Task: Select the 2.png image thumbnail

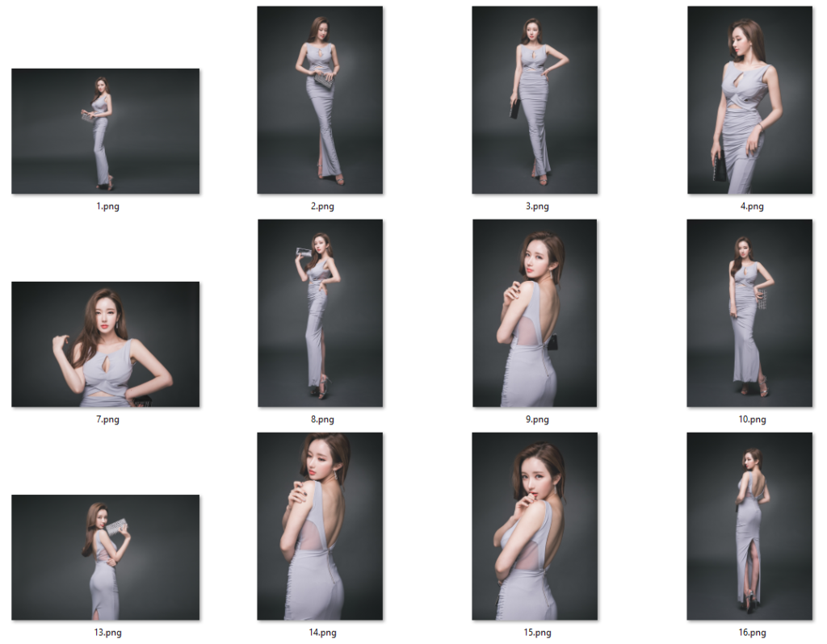Action: 320,100
